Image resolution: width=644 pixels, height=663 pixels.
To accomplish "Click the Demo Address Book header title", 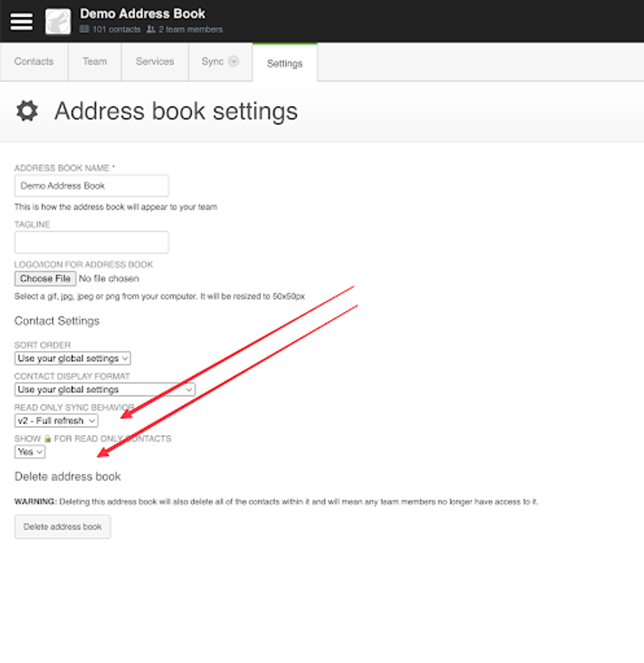I will point(142,14).
